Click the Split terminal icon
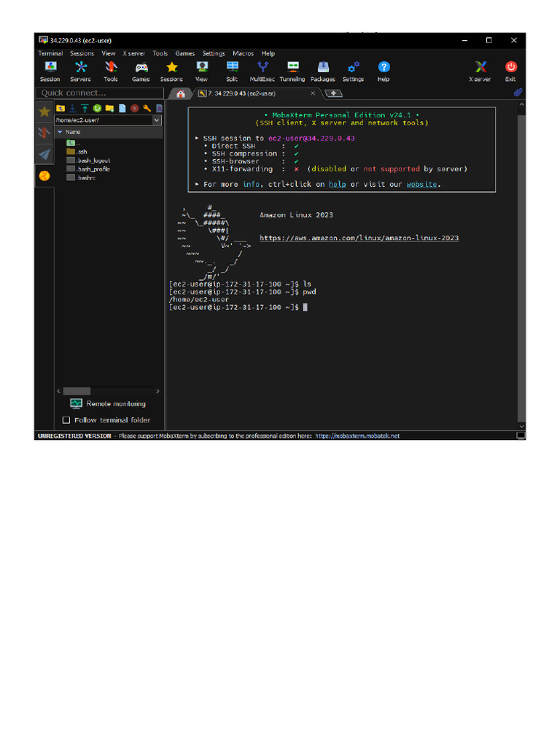560x747 pixels. pyautogui.click(x=232, y=70)
